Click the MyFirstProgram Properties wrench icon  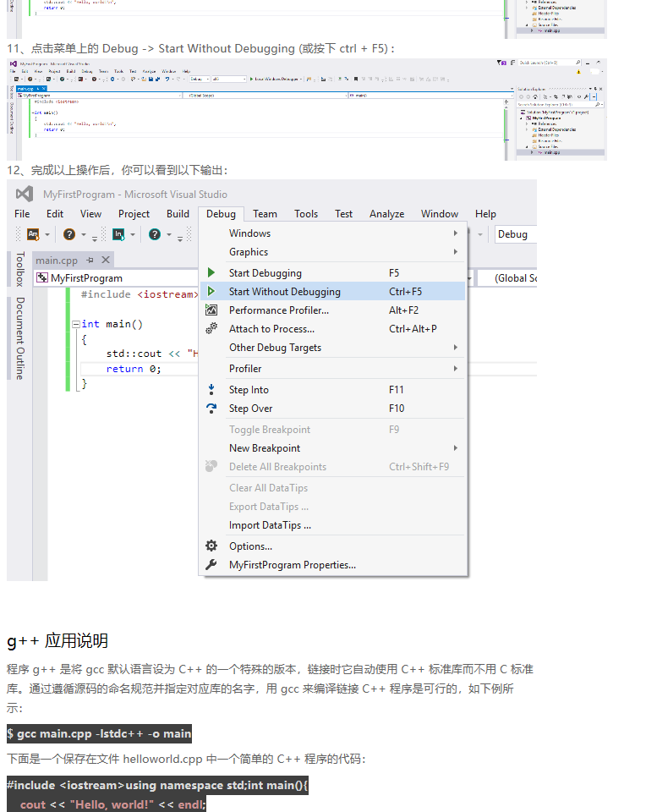211,564
